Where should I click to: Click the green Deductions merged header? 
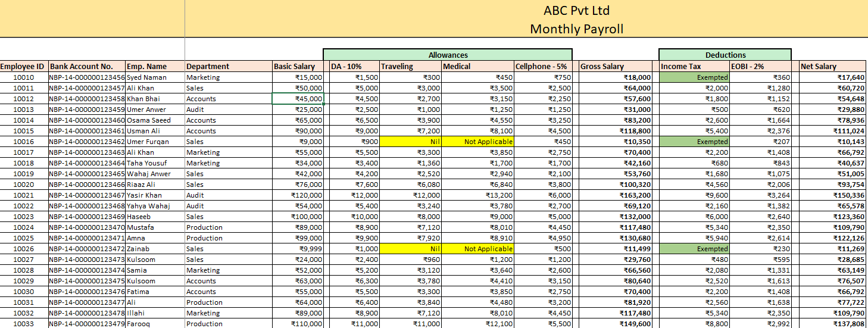point(725,55)
